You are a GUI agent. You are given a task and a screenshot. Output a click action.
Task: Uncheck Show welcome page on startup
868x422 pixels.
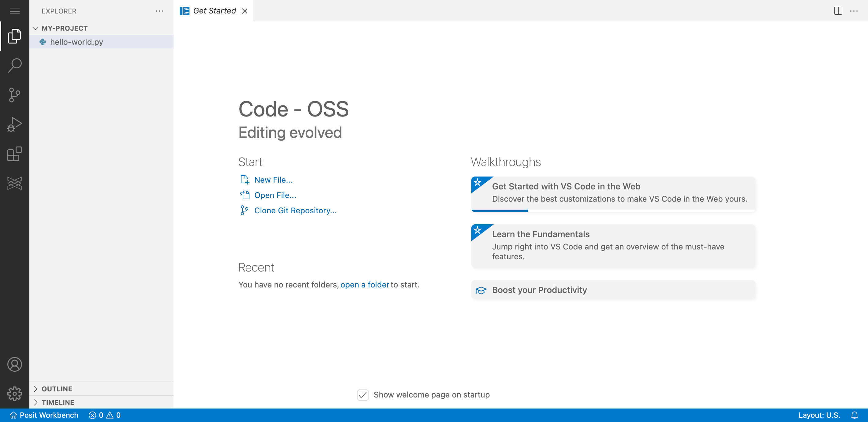(x=363, y=395)
